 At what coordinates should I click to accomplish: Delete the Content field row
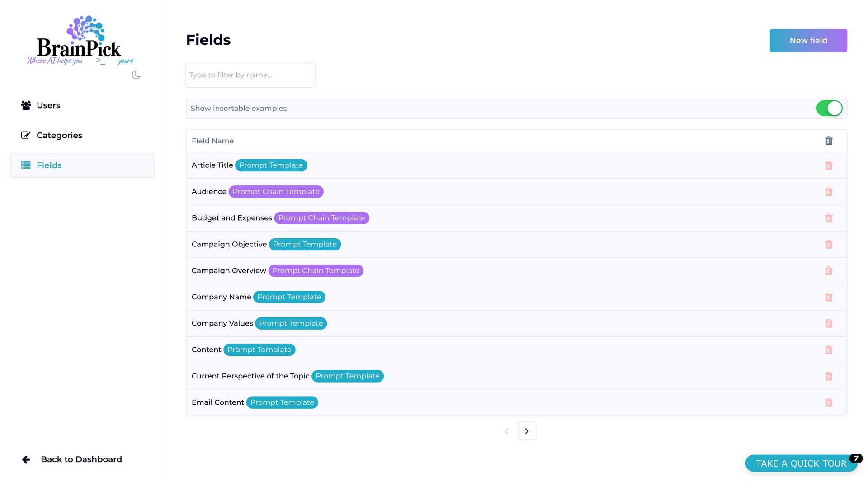[828, 350]
